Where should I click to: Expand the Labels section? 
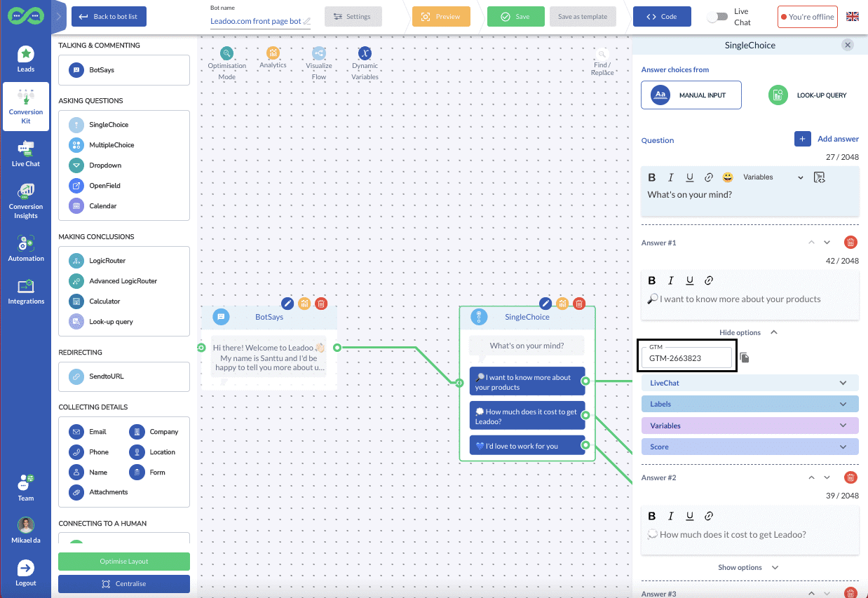pos(750,404)
